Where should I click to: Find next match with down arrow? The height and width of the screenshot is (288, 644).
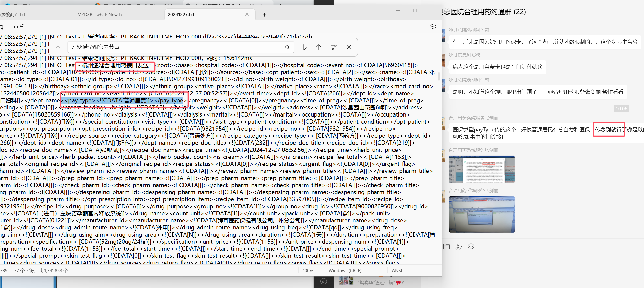[304, 47]
